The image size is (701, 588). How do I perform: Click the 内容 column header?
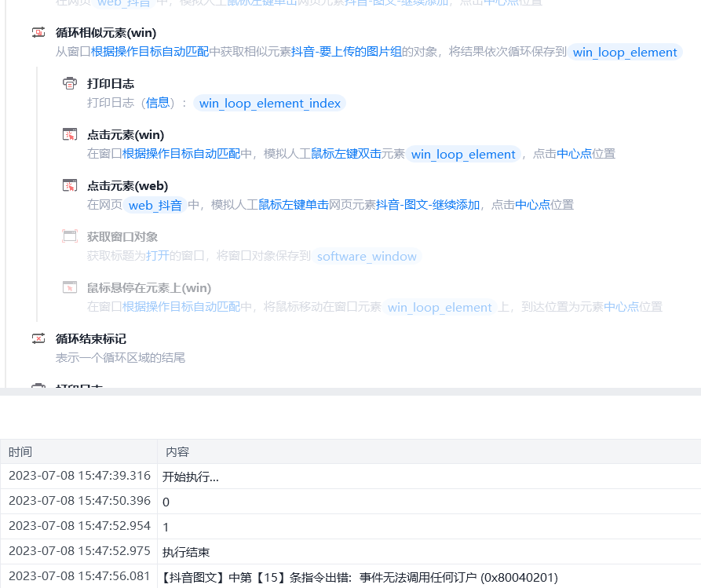[x=429, y=451]
